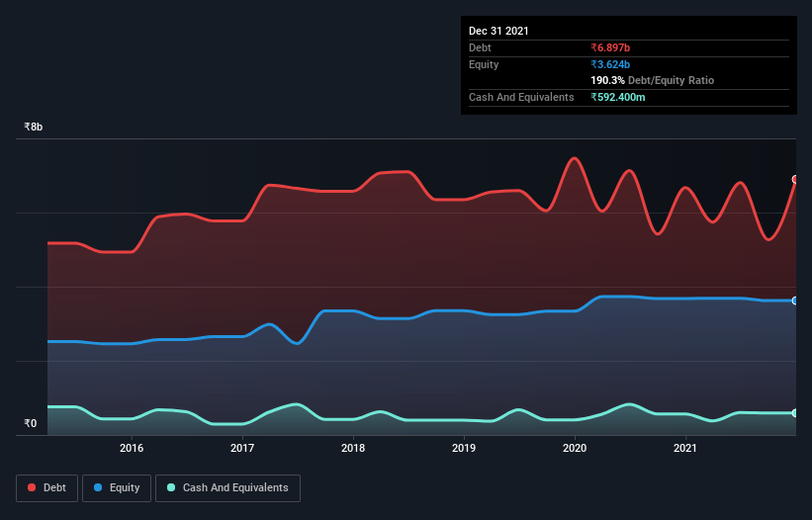Screen dimensions: 812x520
Task: Click the ₹8b y-axis label
Action: [x=34, y=127]
